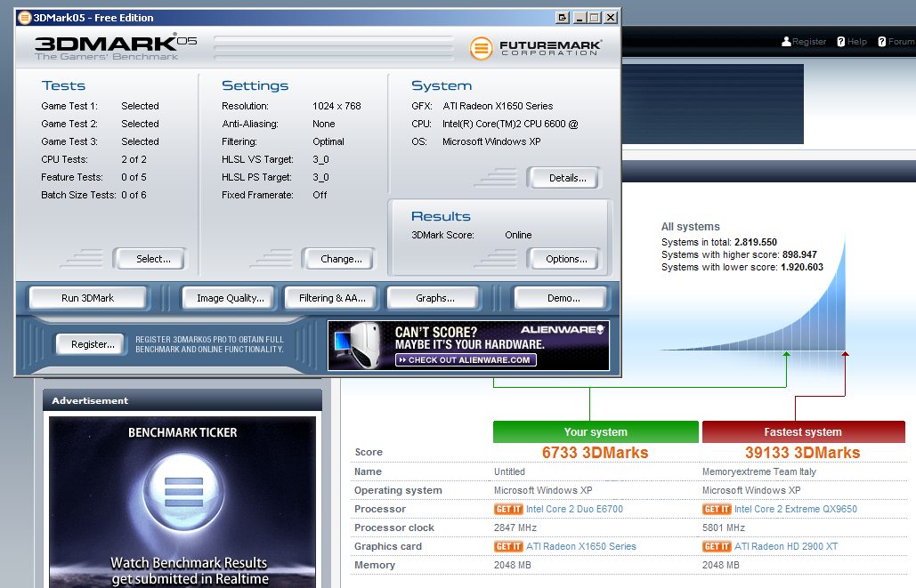916x588 pixels.
Task: Click the Systems with higher score 898.947 text
Action: pyautogui.click(x=739, y=254)
